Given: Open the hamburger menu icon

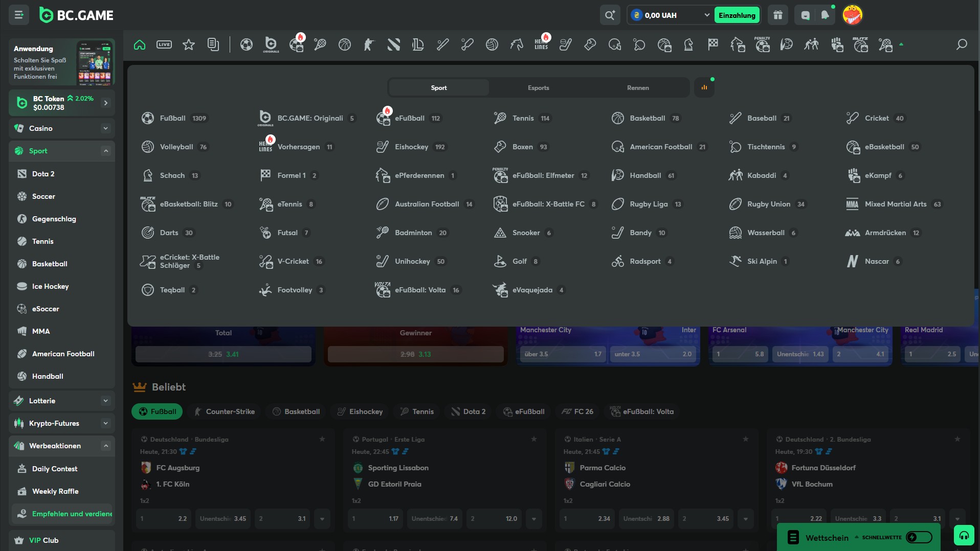Looking at the screenshot, I should pyautogui.click(x=19, y=15).
